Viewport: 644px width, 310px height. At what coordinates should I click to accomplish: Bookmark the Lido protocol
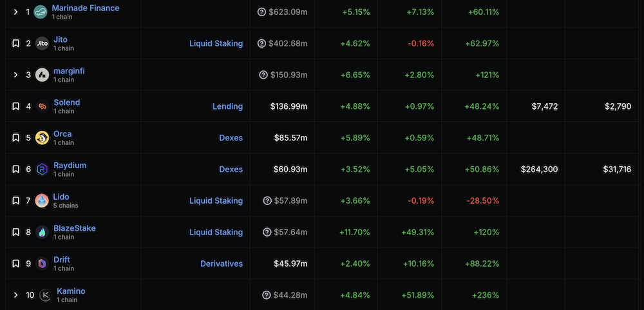[15, 200]
